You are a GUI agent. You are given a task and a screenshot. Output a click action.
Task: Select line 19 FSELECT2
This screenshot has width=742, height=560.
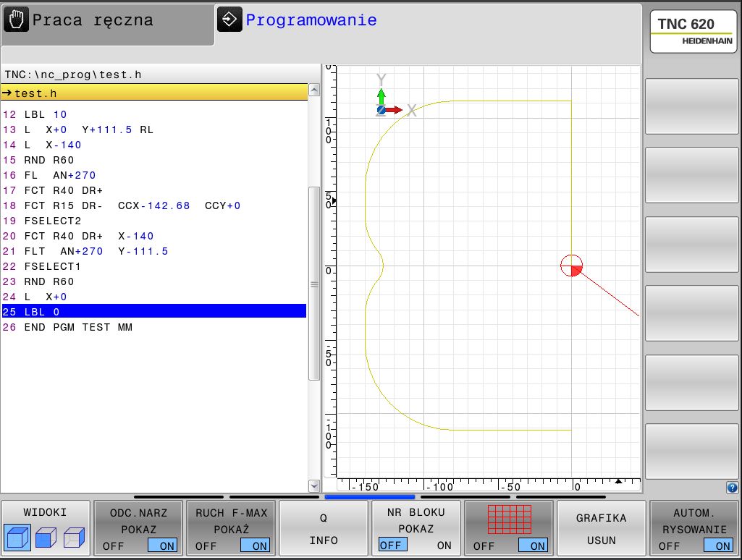154,221
